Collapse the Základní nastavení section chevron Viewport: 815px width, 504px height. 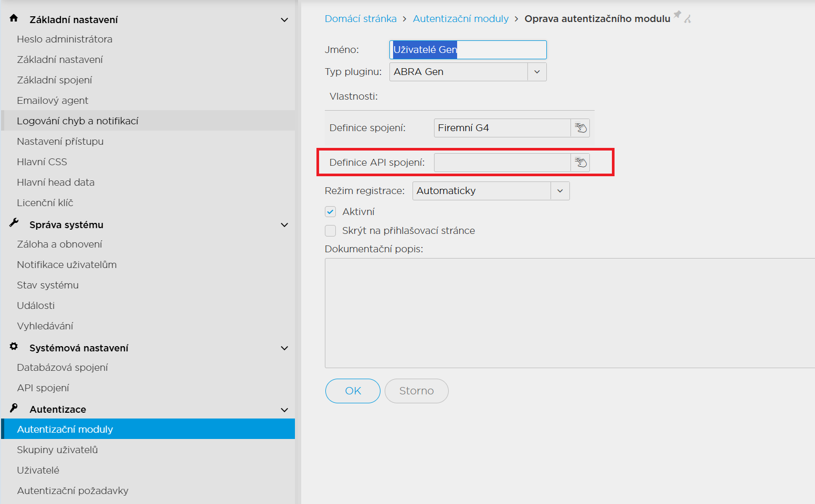[x=284, y=20]
